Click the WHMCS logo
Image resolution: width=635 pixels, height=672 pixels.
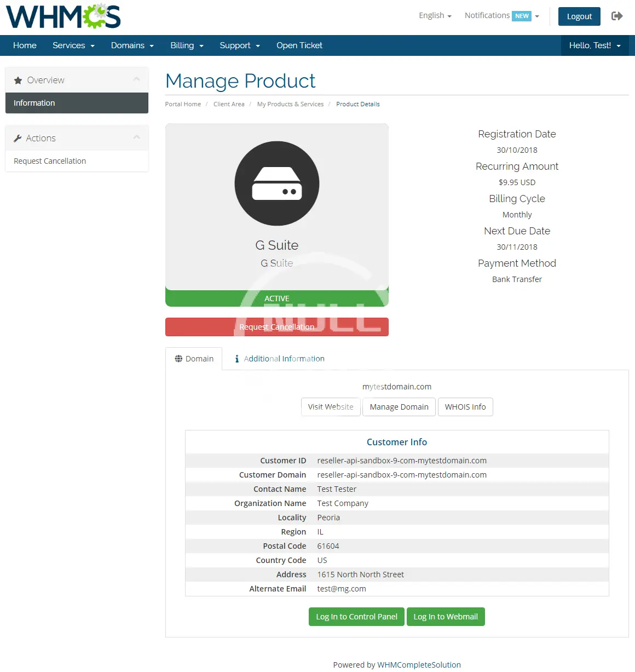tap(63, 16)
